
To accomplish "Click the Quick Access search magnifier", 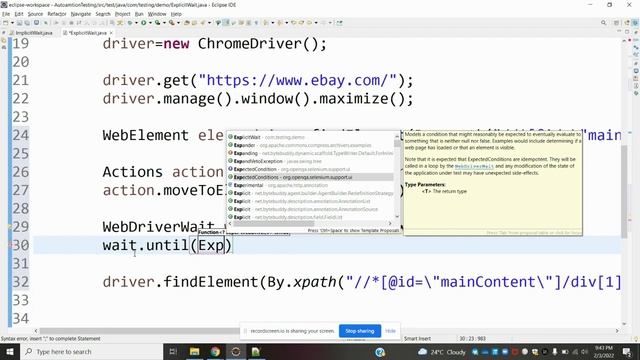I will click(x=603, y=23).
